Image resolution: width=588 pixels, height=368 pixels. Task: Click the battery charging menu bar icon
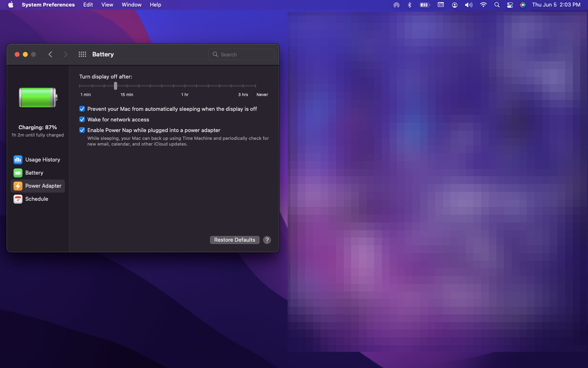pos(425,5)
